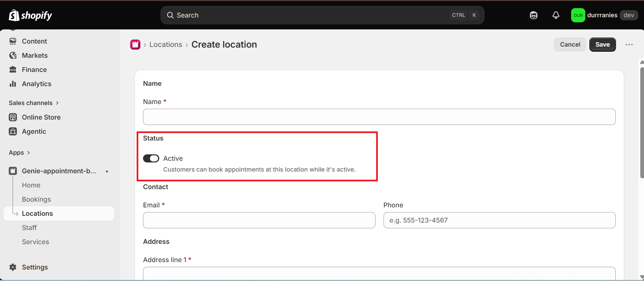Open the Bookings page
Image resolution: width=644 pixels, height=281 pixels.
pyautogui.click(x=36, y=199)
